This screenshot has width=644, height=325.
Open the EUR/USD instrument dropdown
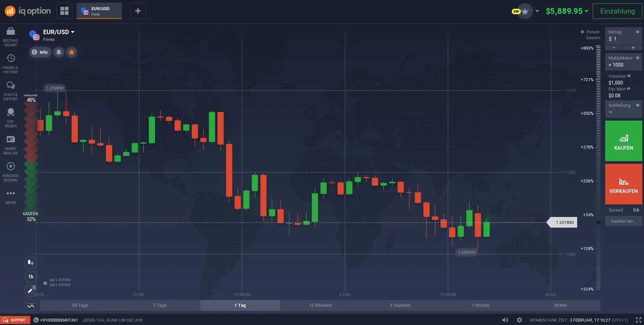coord(58,32)
